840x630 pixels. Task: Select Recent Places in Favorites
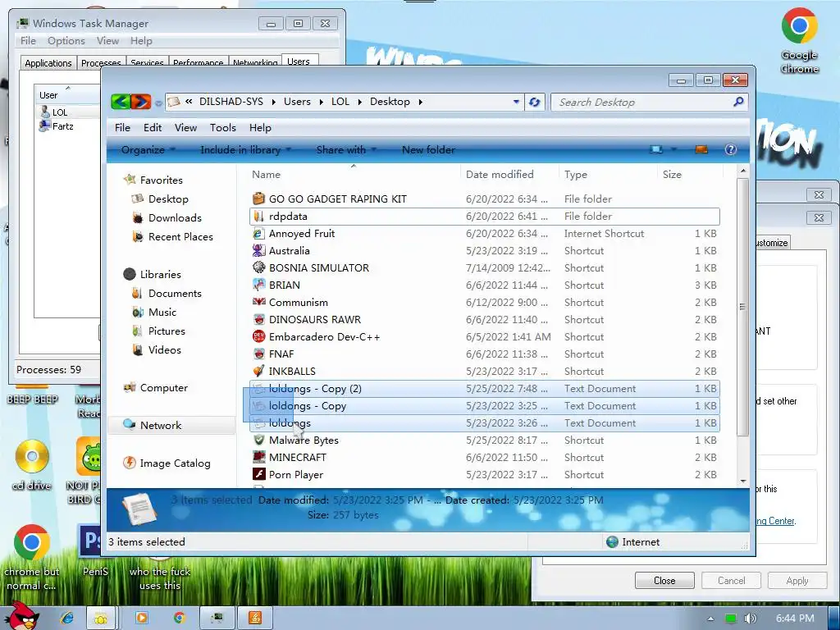(180, 236)
